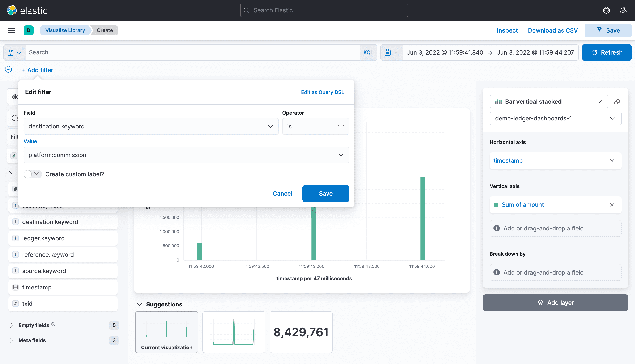This screenshot has height=364, width=635.
Task: Click Sum of amount color swatch
Action: point(496,205)
